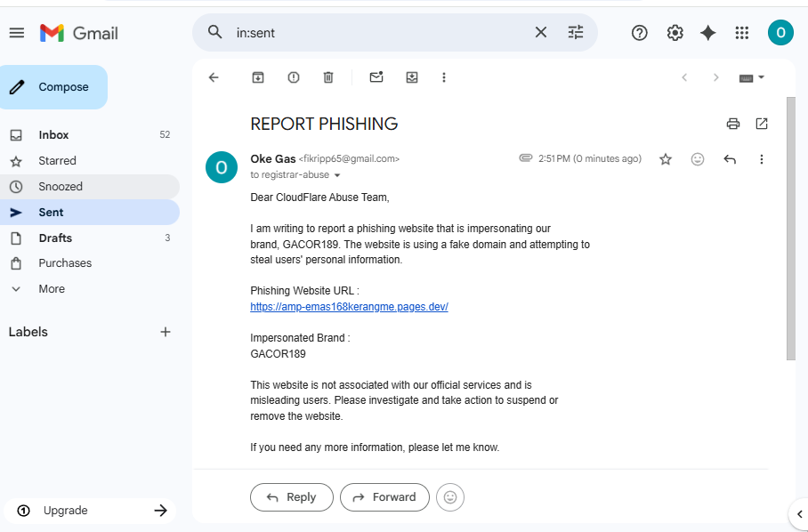Image resolution: width=808 pixels, height=532 pixels.
Task: Open the Google apps grid
Action: [x=741, y=33]
